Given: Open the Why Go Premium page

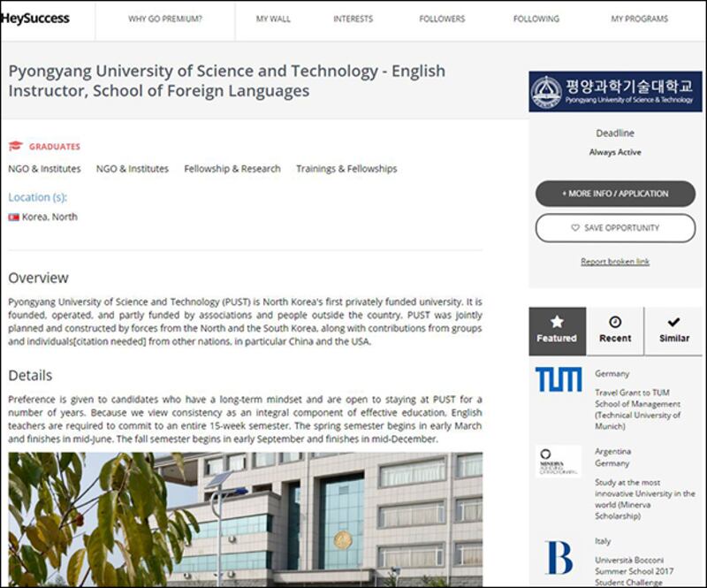Looking at the screenshot, I should 165,19.
